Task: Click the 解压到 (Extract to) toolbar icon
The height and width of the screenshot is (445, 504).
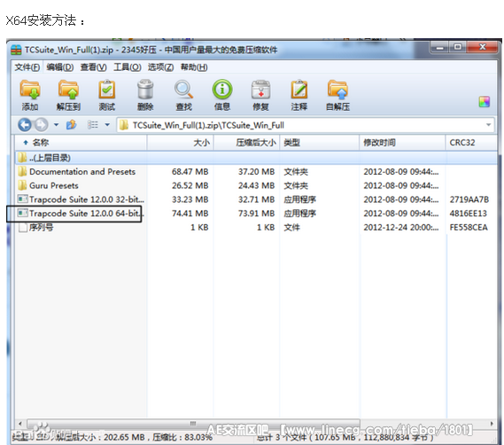Action: point(68,90)
